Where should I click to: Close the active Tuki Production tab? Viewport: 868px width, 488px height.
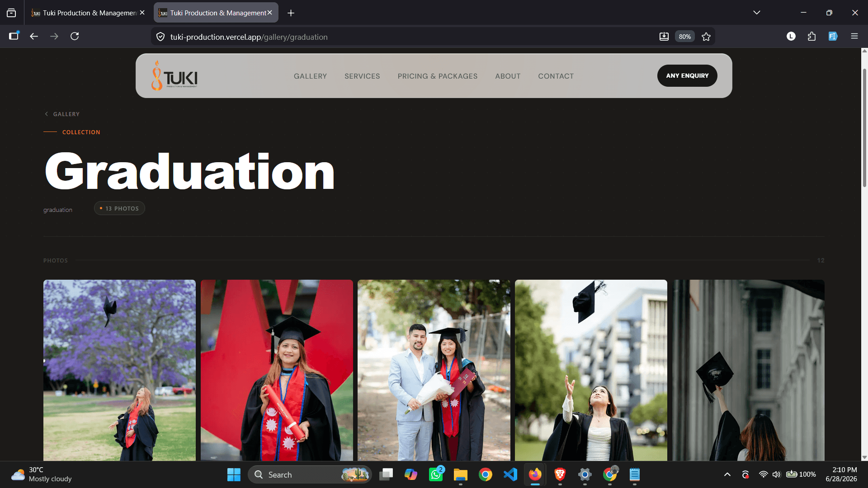pos(270,13)
